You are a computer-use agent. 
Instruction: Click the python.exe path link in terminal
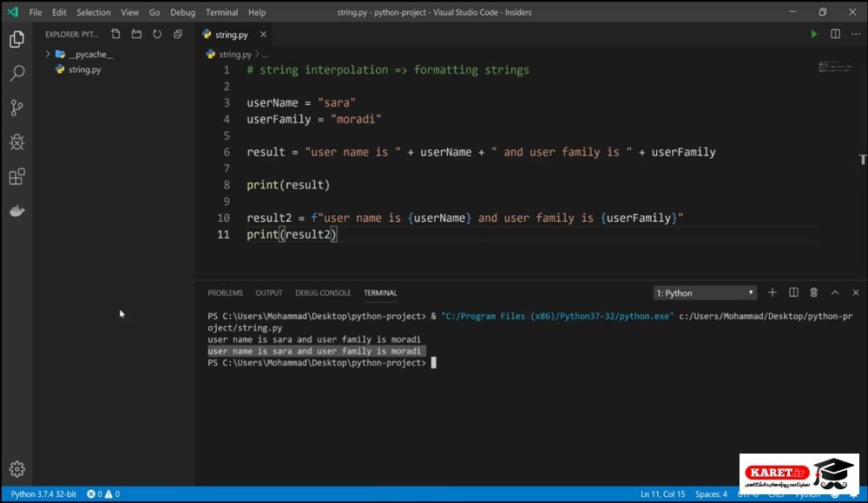[x=557, y=316]
